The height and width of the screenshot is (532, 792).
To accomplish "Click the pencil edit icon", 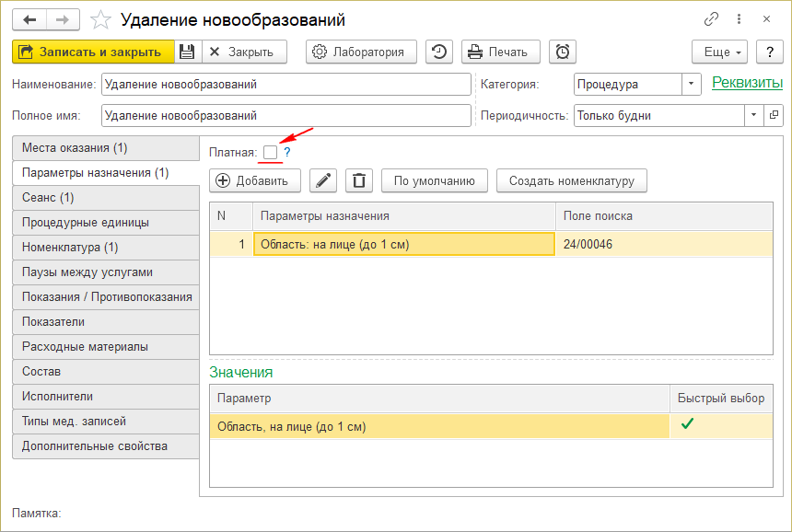I will (x=322, y=180).
